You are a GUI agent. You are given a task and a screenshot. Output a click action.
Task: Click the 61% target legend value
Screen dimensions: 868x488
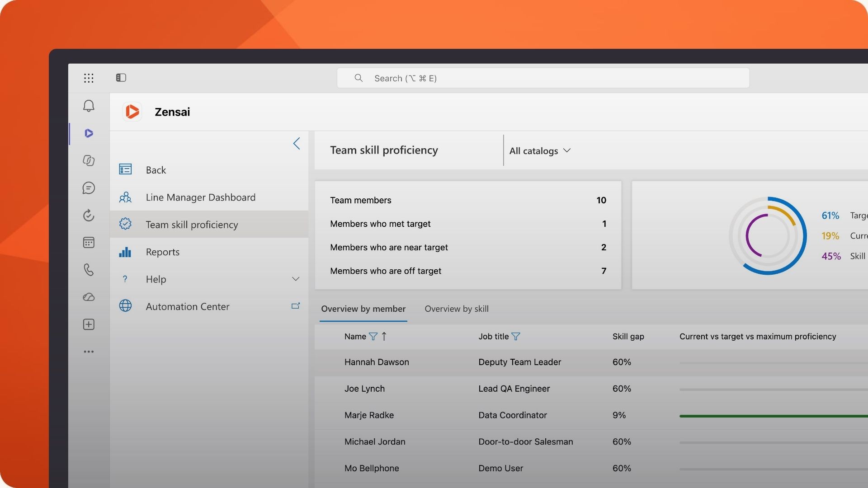[830, 216]
